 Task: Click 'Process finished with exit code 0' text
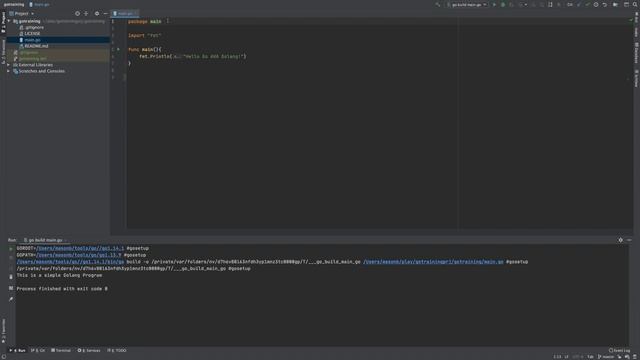coord(62,289)
